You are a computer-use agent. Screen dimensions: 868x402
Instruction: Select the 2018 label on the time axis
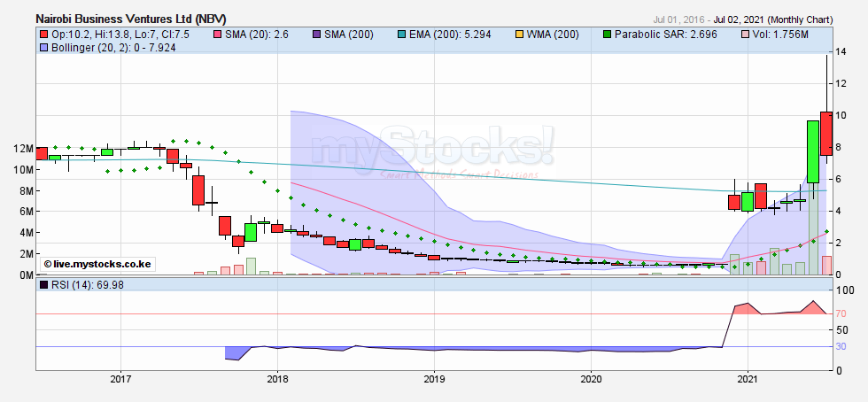[x=277, y=379]
